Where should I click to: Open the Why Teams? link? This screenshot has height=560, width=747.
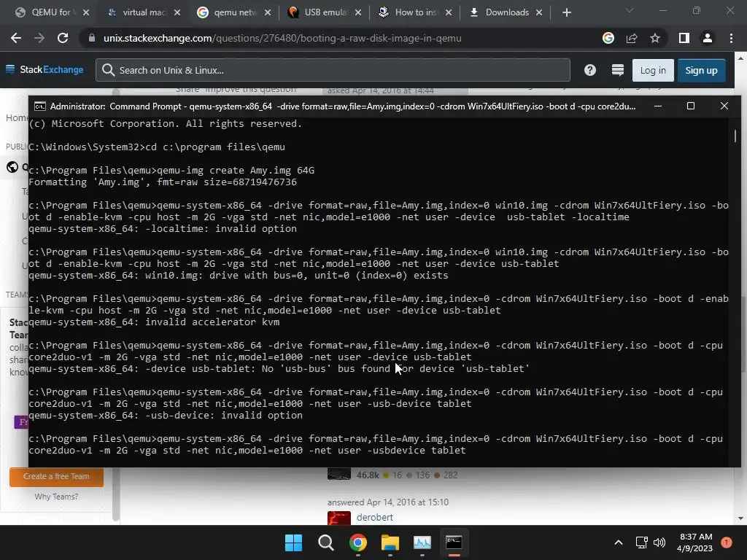coord(56,497)
